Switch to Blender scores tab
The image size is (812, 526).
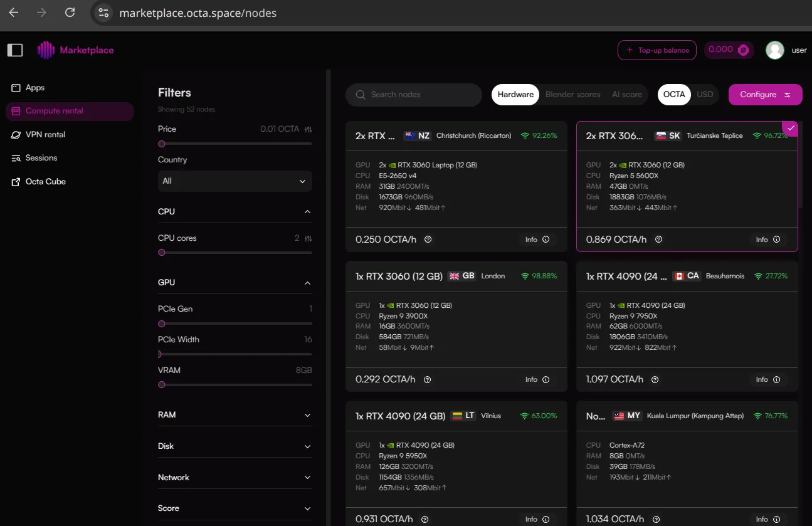point(573,95)
